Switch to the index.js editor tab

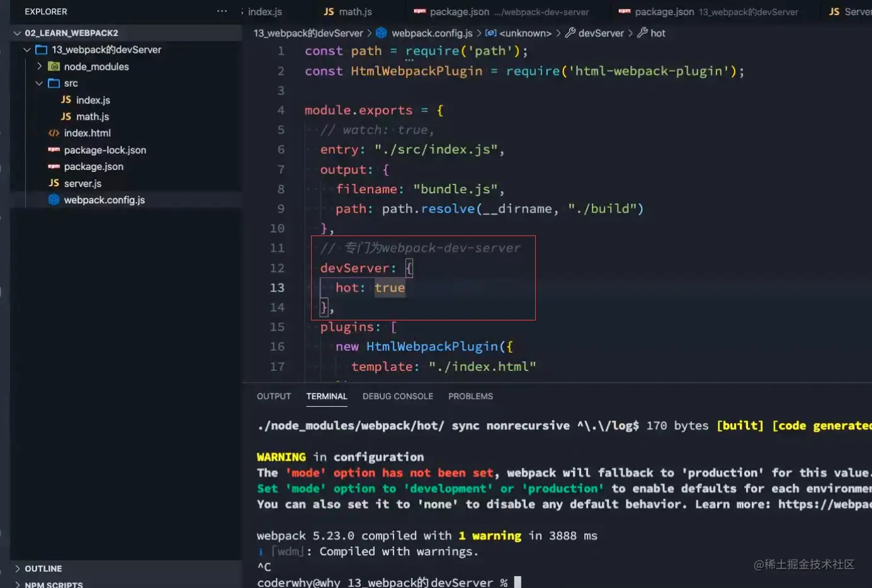[x=264, y=11]
